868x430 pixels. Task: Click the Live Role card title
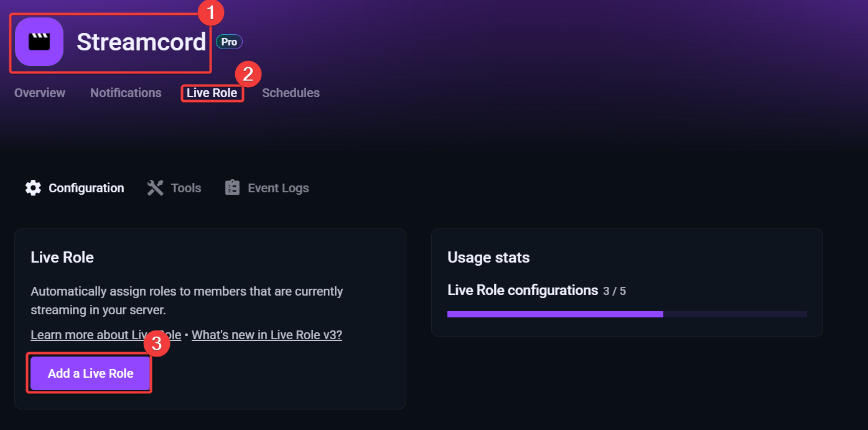[62, 256]
